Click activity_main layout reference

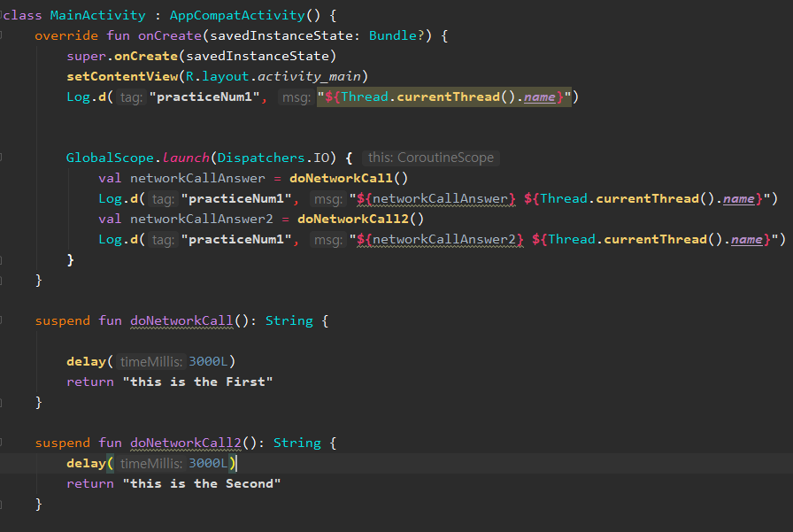309,76
